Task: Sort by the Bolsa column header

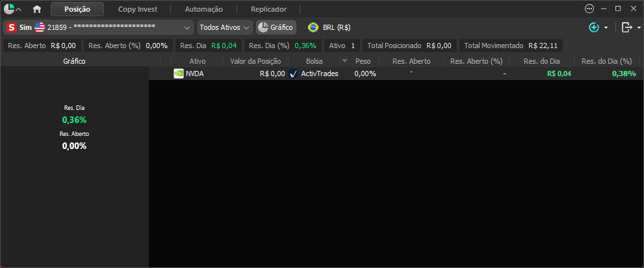Action: (x=314, y=61)
